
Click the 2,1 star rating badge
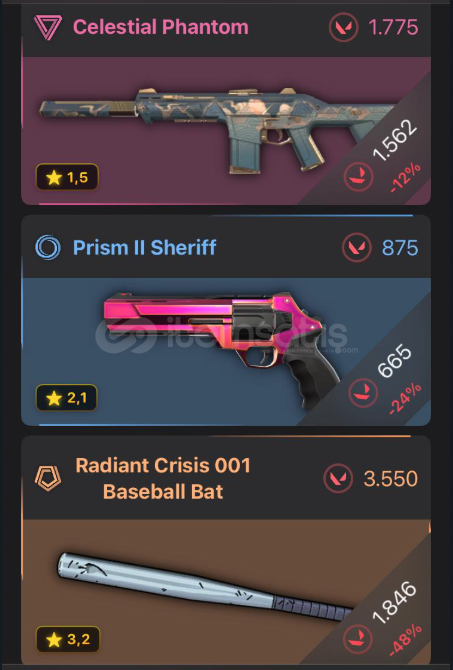(x=67, y=398)
